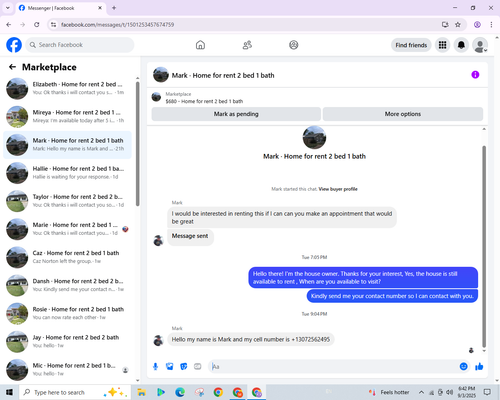The width and height of the screenshot is (500, 400).
Task: Bookmark this page with the star icon
Action: (x=458, y=25)
